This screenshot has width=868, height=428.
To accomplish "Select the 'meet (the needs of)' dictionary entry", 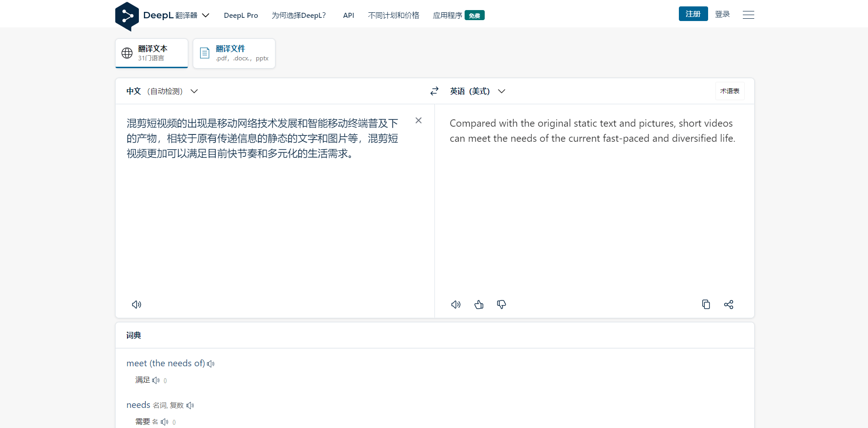I will coord(166,364).
